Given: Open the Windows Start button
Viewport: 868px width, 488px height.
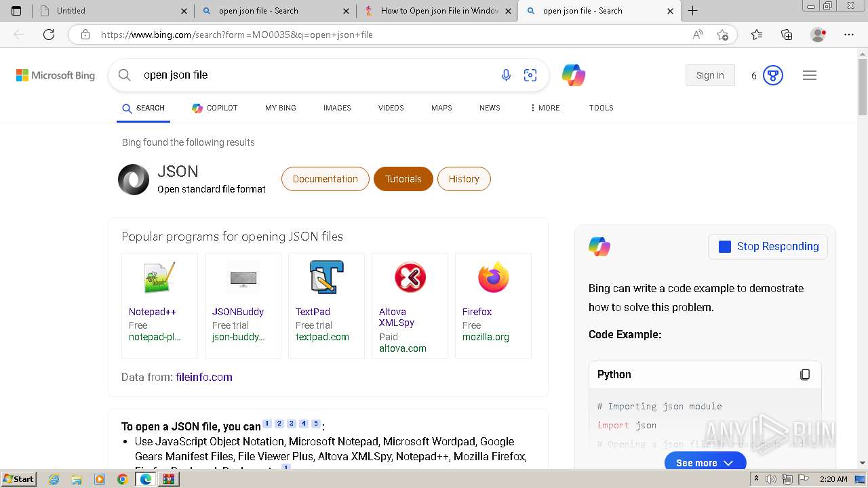Looking at the screenshot, I should (19, 479).
